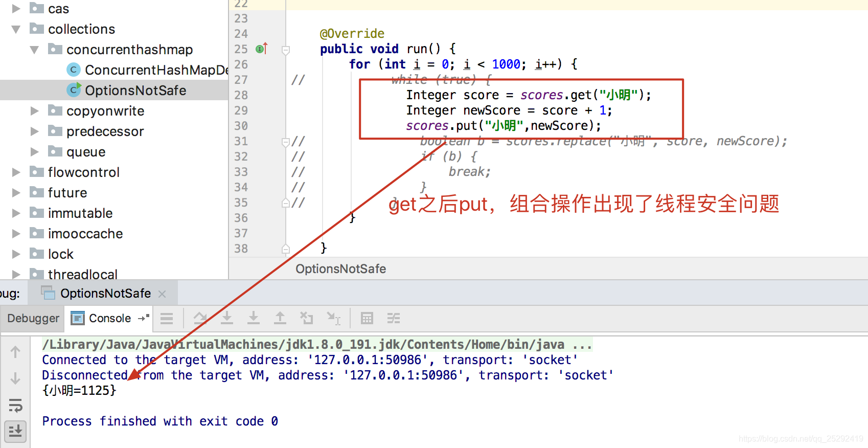Click the @Override annotation
Image resolution: width=868 pixels, height=448 pixels.
tap(352, 34)
